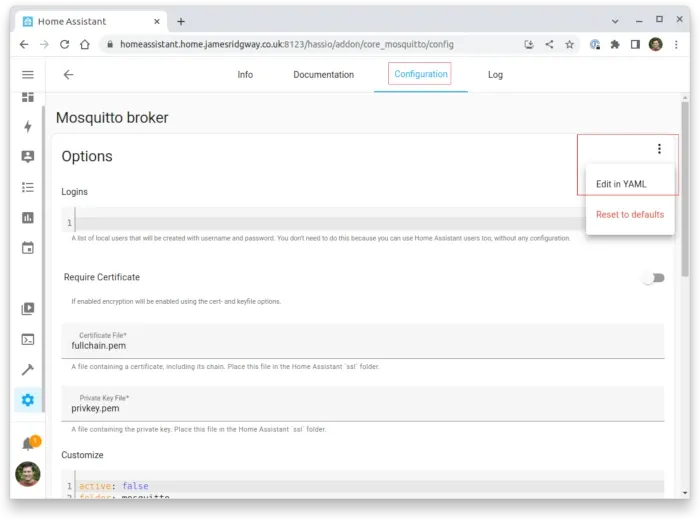Click the address bar URL
This screenshot has height=519, width=700.
click(287, 44)
